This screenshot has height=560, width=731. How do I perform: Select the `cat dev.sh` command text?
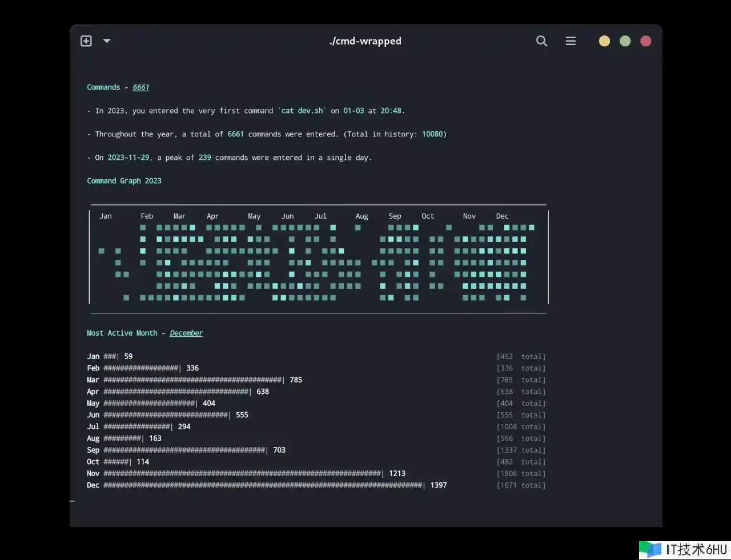[302, 111]
